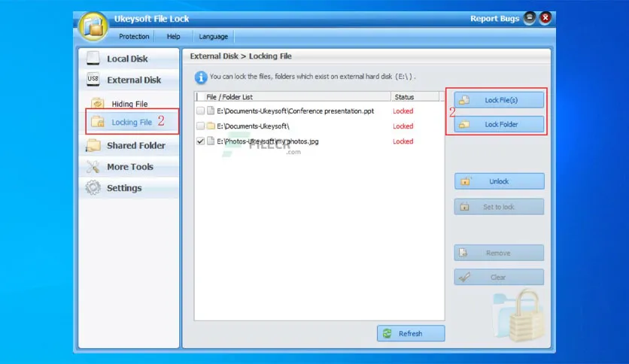This screenshot has height=364, width=629.
Task: Open Settings in the sidebar
Action: [129, 188]
